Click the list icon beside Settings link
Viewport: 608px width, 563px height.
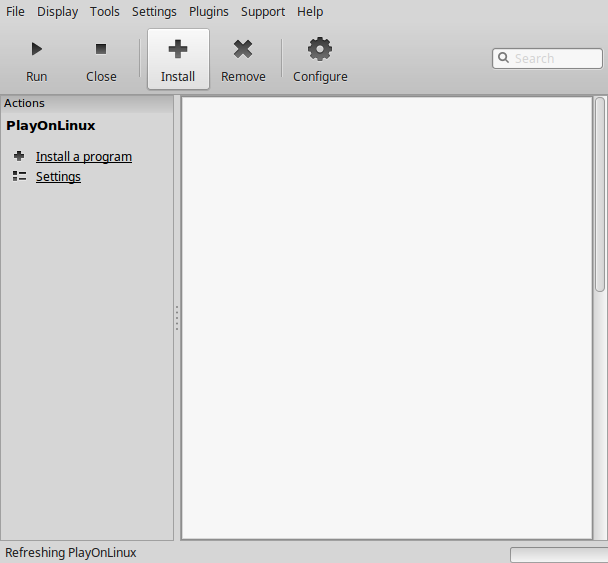click(19, 176)
